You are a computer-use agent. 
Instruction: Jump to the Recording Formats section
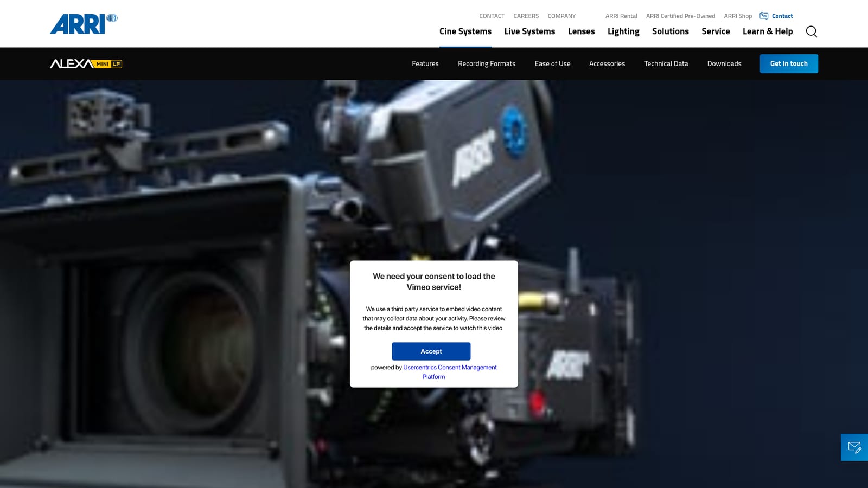pyautogui.click(x=487, y=63)
